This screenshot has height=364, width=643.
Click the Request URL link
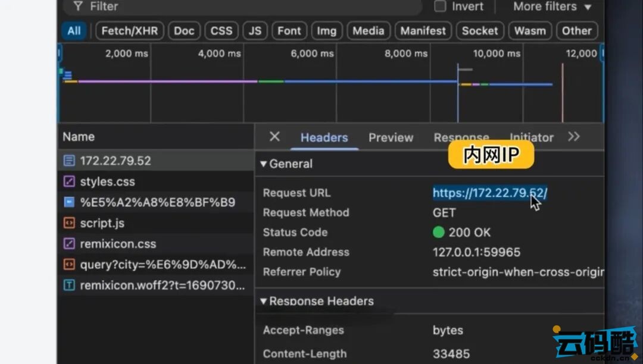click(489, 193)
